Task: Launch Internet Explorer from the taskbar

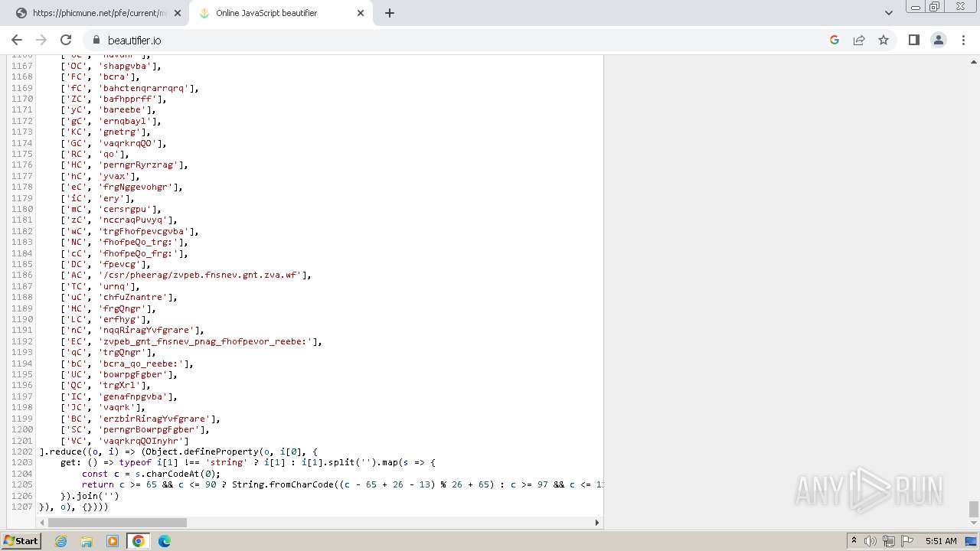Action: pyautogui.click(x=60, y=541)
